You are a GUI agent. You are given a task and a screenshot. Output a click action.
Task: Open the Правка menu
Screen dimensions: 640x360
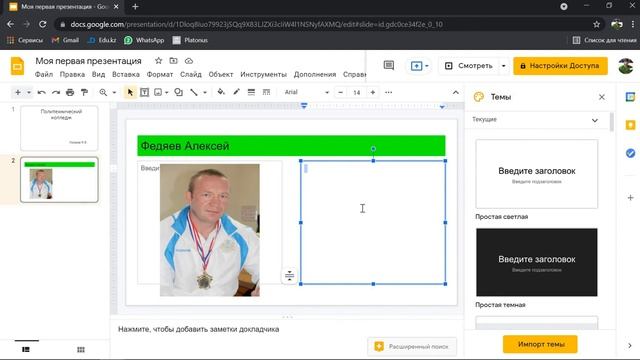coord(72,74)
